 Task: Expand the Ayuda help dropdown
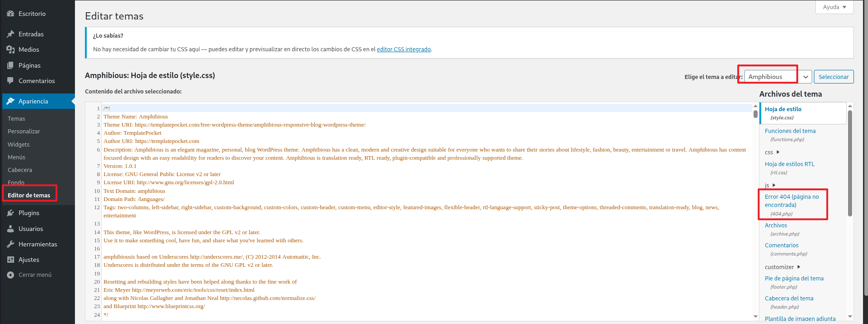click(x=835, y=7)
